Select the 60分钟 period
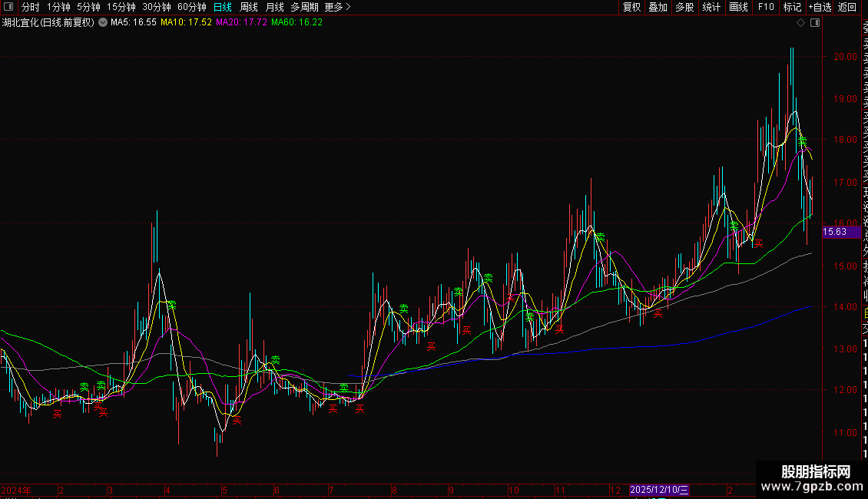The image size is (868, 499). [191, 7]
